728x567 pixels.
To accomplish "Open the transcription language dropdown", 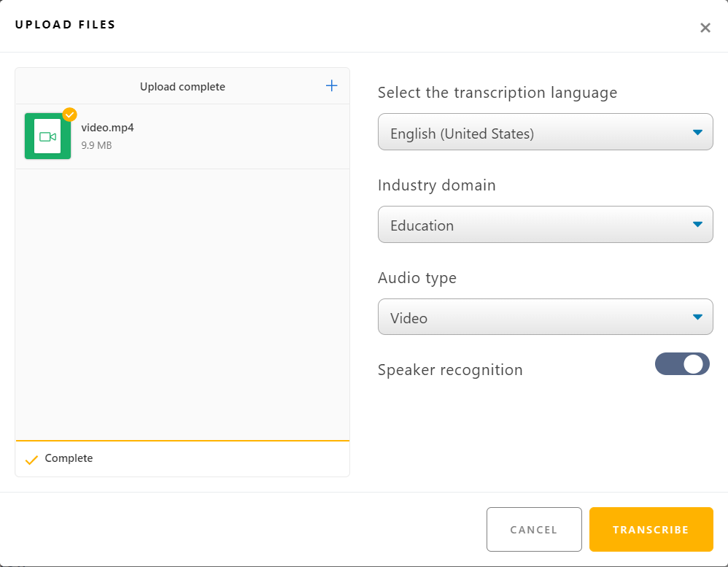I will 545,132.
